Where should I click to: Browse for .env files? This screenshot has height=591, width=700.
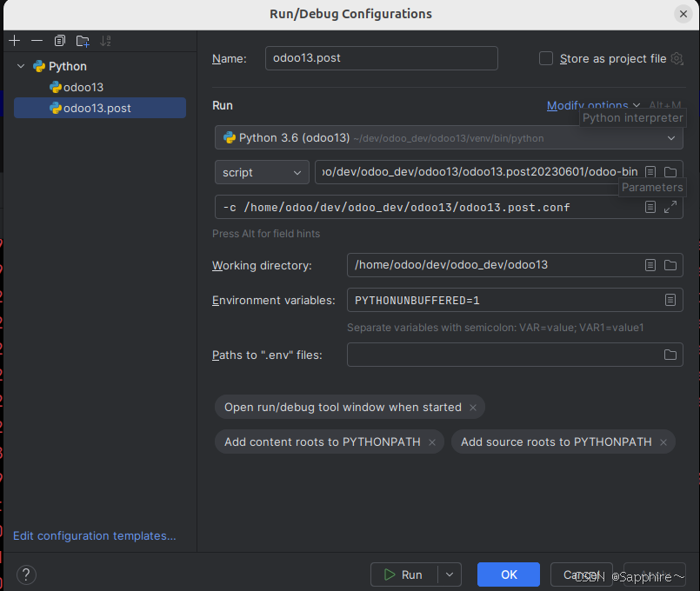coord(670,355)
